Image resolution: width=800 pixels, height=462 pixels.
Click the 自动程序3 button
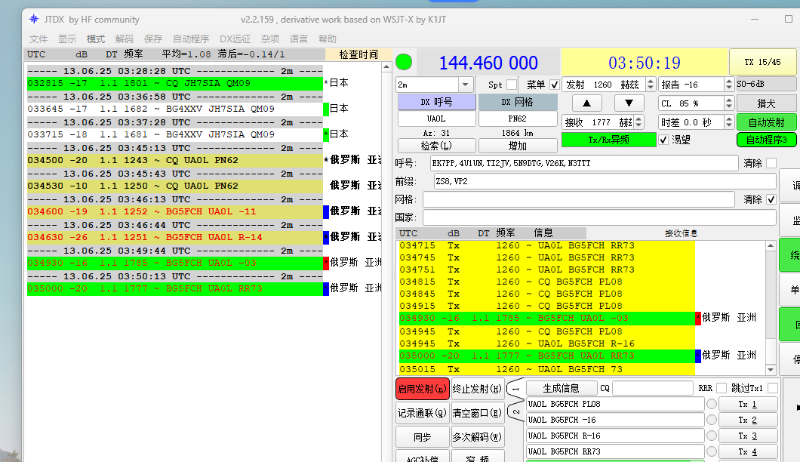(766, 139)
